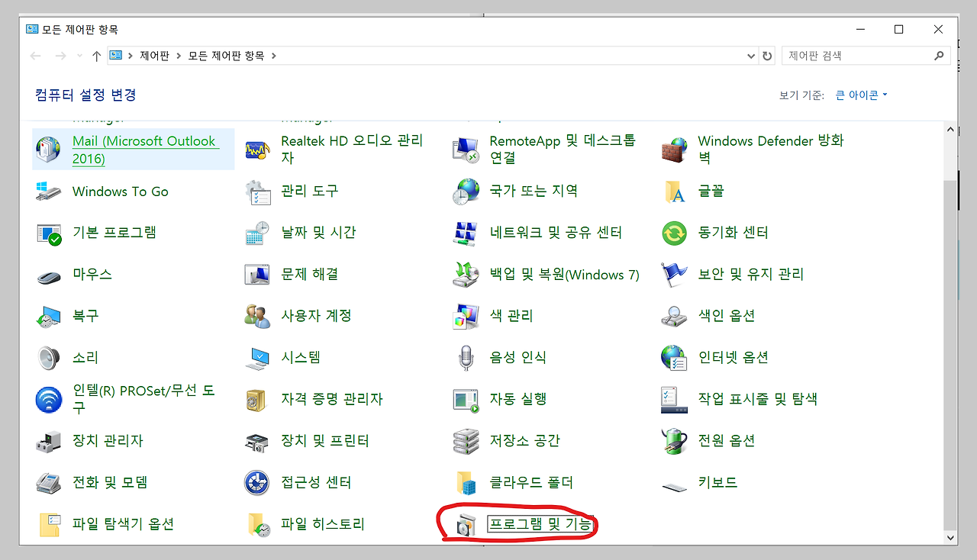This screenshot has width=977, height=560.
Task: Open the 자격 증명 관리자 safe icon
Action: 257,399
